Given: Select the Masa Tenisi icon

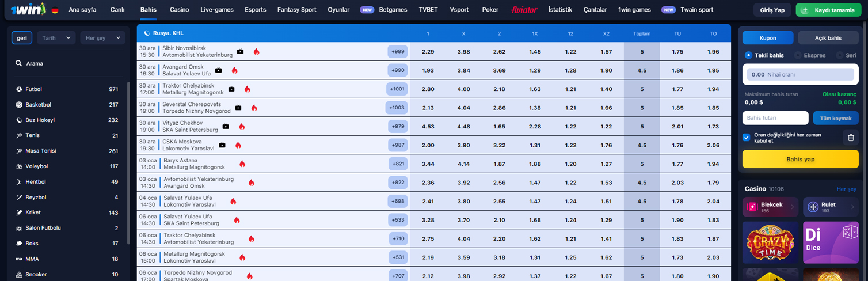Looking at the screenshot, I should [20, 151].
